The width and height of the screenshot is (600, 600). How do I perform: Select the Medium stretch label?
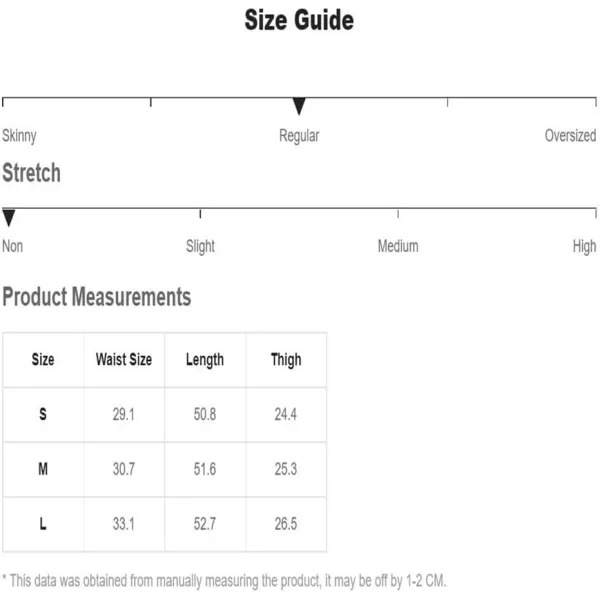pos(398,246)
